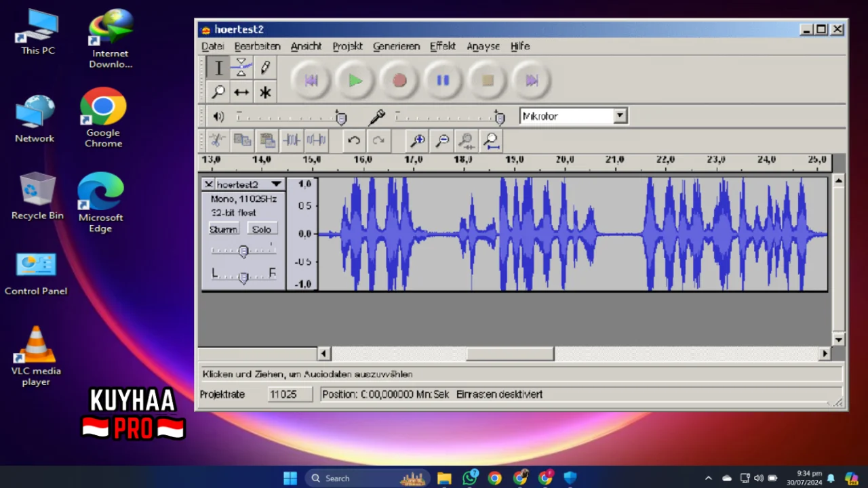Viewport: 868px width, 488px height.
Task: Select the Multi-tool asterisk
Action: tap(265, 91)
